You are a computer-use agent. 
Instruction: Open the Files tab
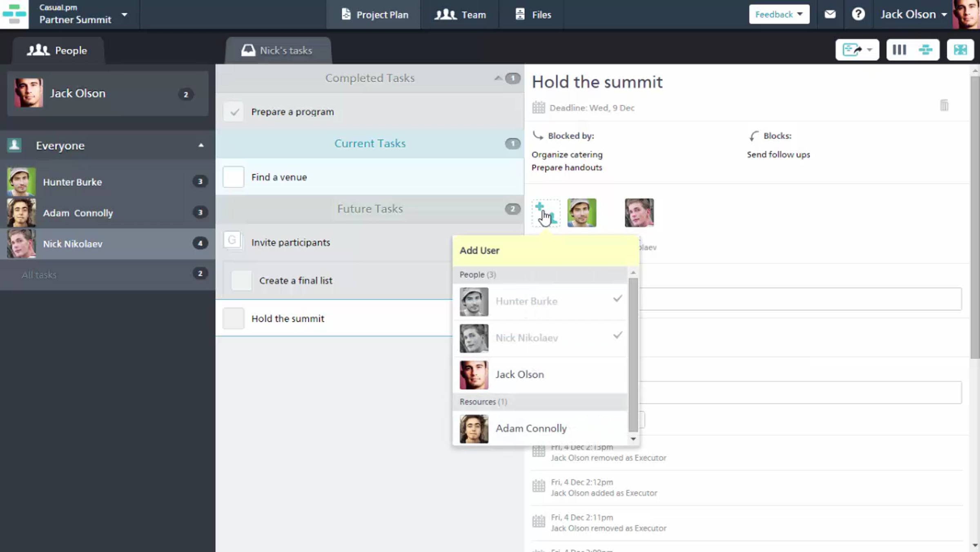[532, 15]
